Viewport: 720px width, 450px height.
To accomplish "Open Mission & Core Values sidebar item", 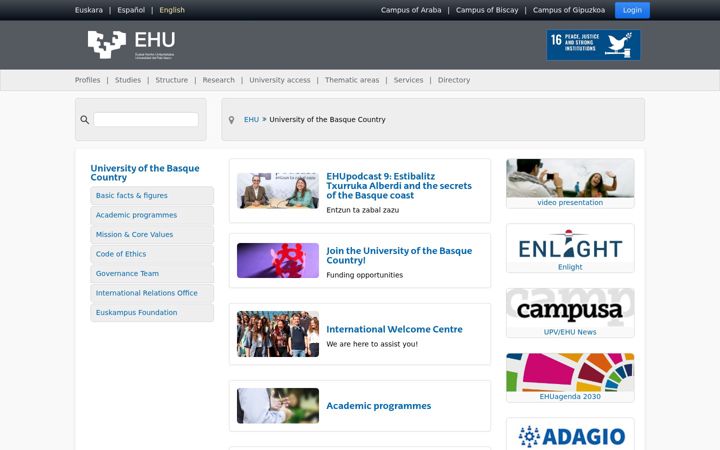I will pos(152,235).
